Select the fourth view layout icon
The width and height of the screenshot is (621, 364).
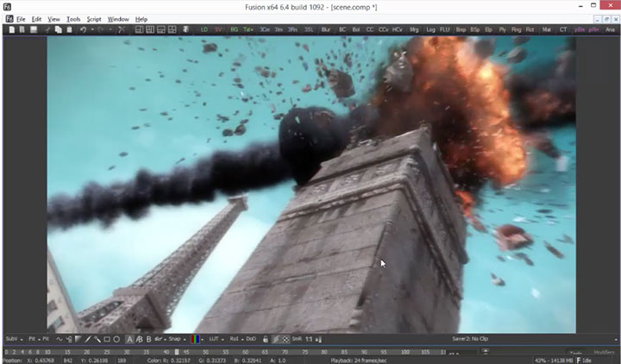tap(172, 29)
